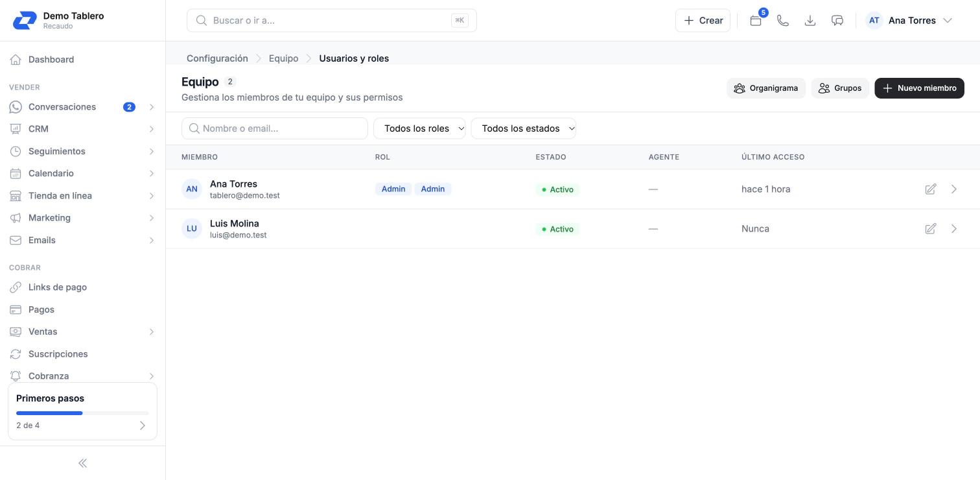Click the Nombre o email filter field

pyautogui.click(x=275, y=128)
